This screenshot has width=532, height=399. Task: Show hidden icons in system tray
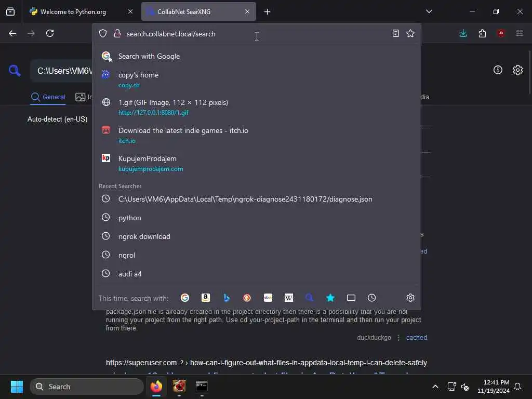tap(435, 387)
